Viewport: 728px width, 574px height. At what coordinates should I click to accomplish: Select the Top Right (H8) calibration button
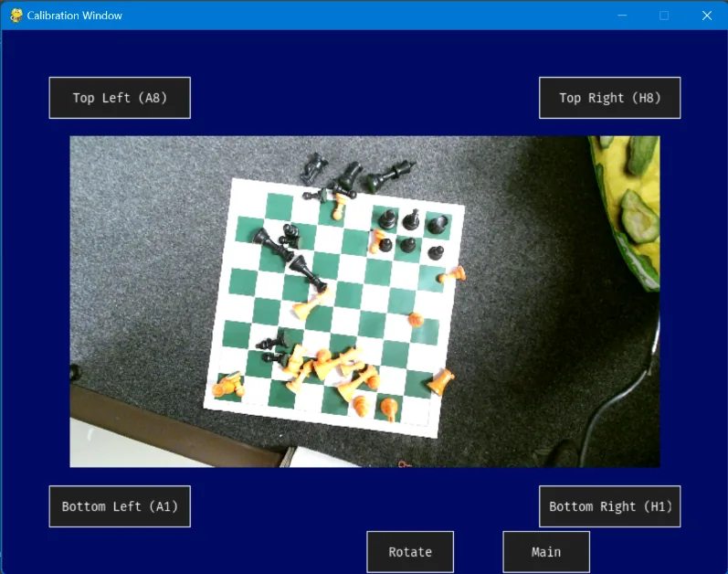coord(609,98)
